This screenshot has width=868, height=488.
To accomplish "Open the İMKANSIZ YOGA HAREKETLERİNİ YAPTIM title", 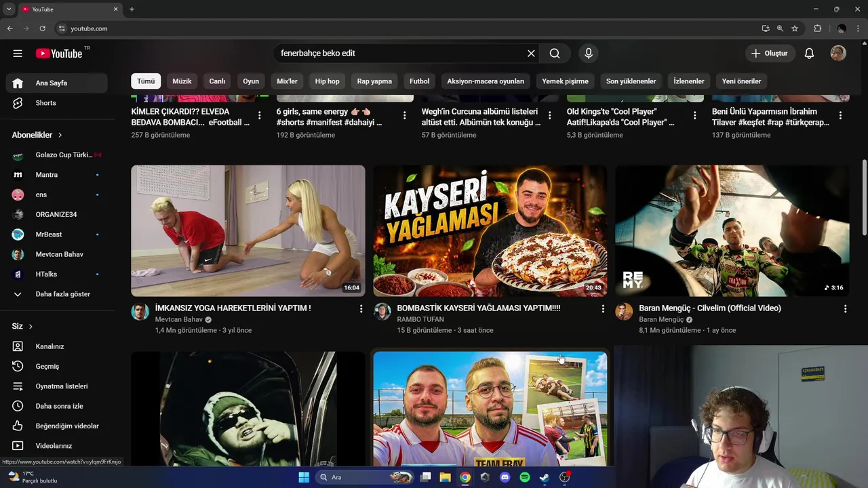I will coord(233,308).
